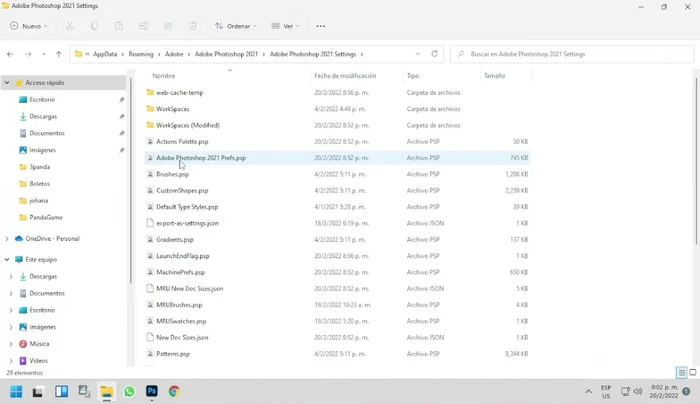Select the PandaGame folder in quick access

click(47, 216)
